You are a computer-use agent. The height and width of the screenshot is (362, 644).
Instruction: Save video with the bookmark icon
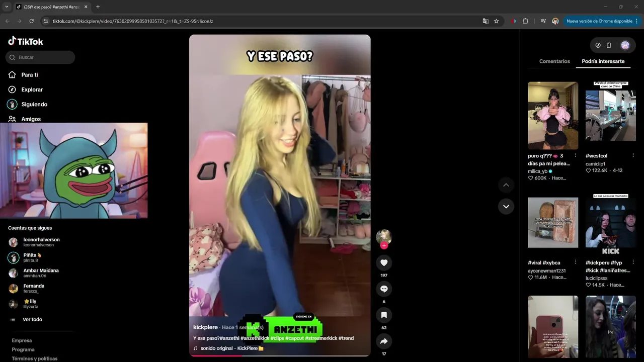pos(384,315)
